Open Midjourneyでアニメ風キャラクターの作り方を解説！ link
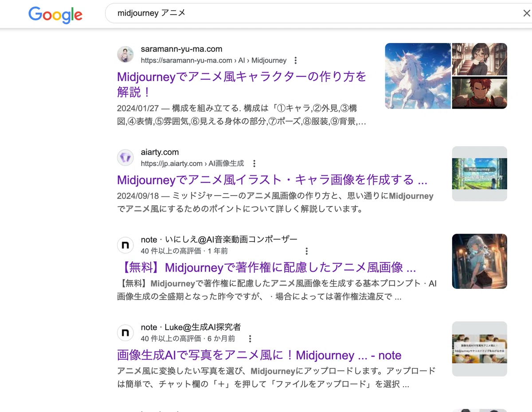532x412 pixels. [x=242, y=84]
